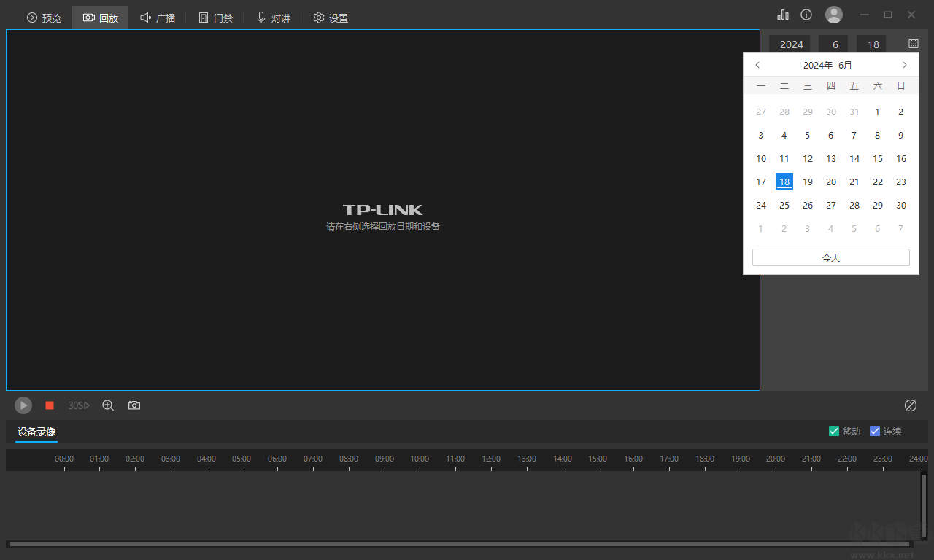The width and height of the screenshot is (934, 560).
Task: Take a snapshot with the camera icon
Action: click(134, 405)
